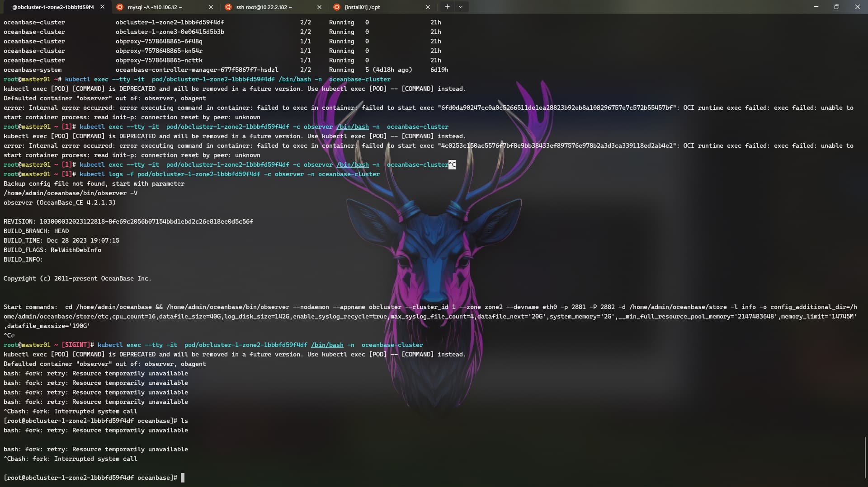Viewport: 868px width, 487px height.
Task: Click 'BUILD_TIME: Dec 28 2023 19:07:15'
Action: point(61,240)
